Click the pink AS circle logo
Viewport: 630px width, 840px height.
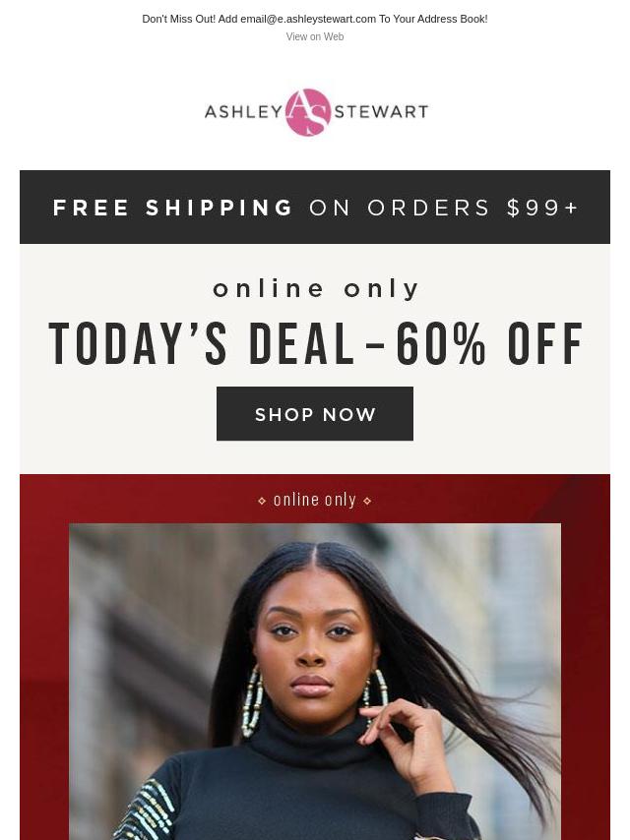tap(308, 112)
